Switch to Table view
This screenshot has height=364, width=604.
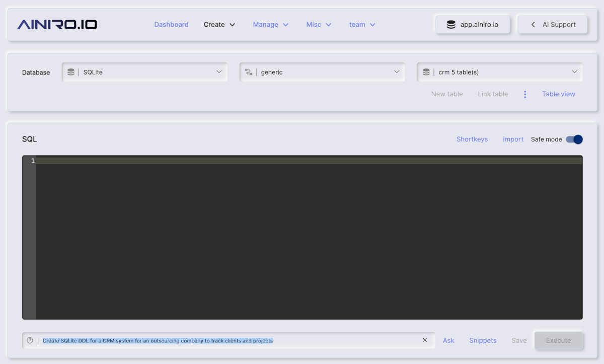pyautogui.click(x=559, y=94)
